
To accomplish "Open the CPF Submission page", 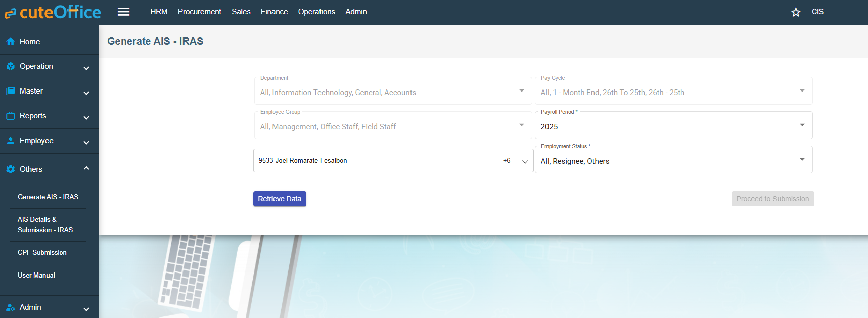I will pos(42,252).
